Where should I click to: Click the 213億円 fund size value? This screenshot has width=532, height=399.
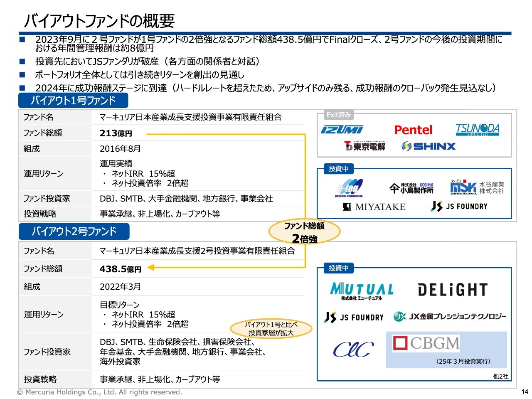[116, 133]
